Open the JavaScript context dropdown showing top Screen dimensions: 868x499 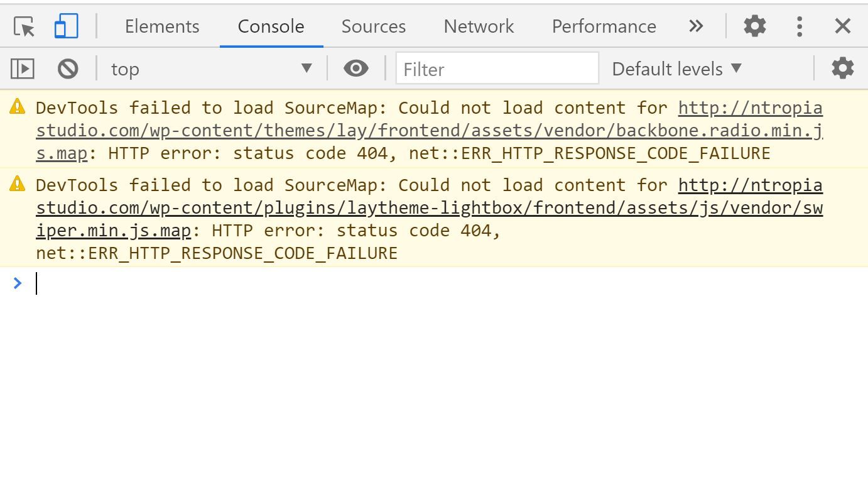207,69
